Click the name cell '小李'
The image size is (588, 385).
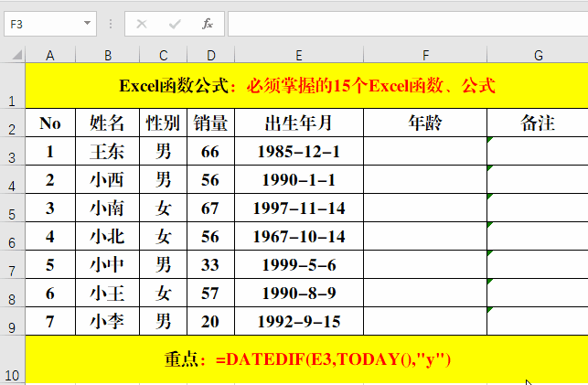pyautogui.click(x=108, y=321)
